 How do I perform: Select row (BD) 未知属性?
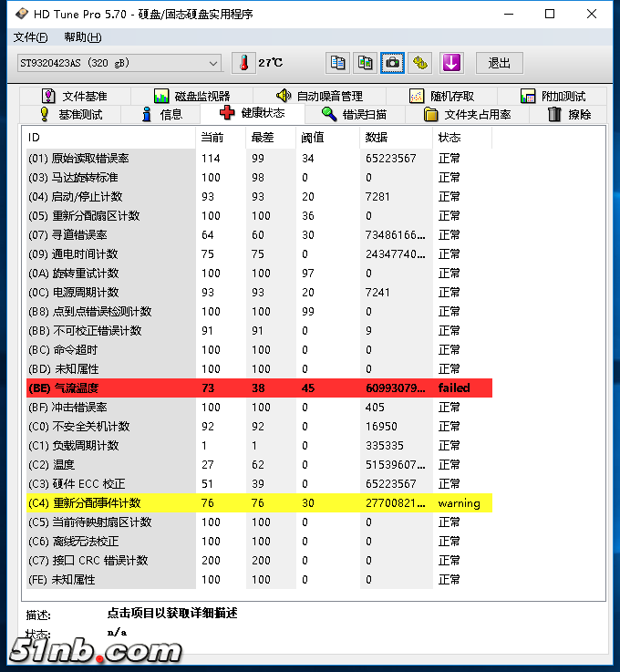[259, 369]
